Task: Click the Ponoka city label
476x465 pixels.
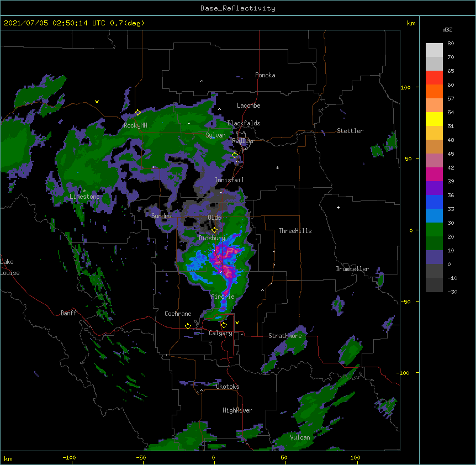Action: click(x=265, y=75)
